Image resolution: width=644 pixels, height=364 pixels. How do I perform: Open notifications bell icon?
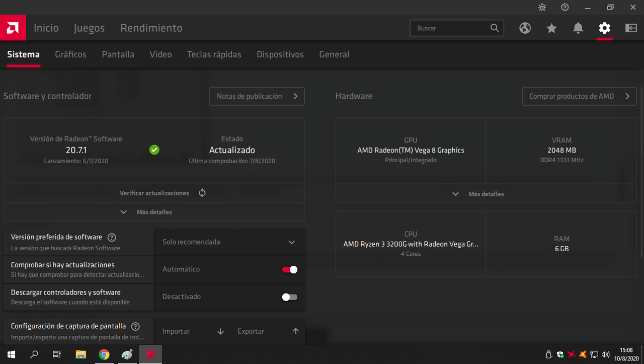(x=578, y=28)
